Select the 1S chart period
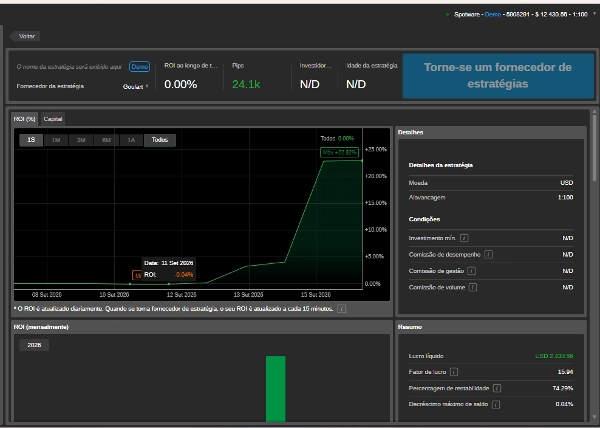 (31, 140)
